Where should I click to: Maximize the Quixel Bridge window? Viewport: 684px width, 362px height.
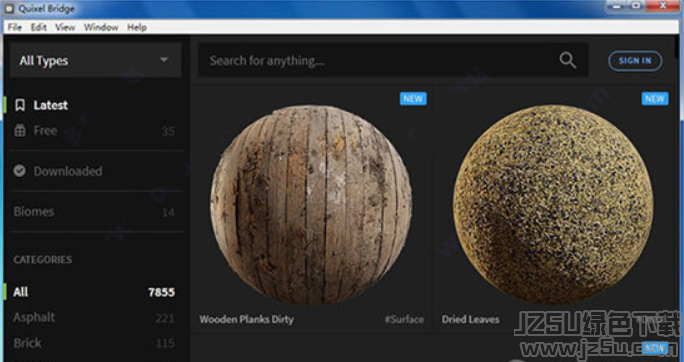tap(636, 6)
